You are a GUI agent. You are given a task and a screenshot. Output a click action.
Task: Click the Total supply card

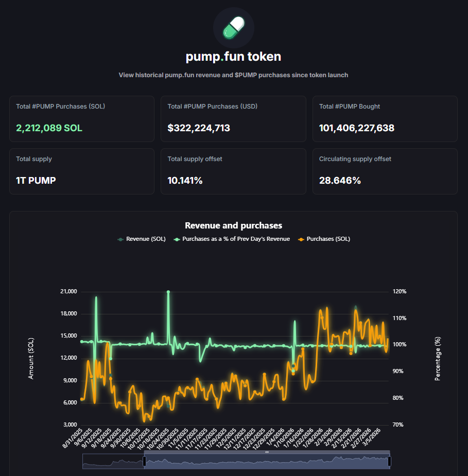[82, 171]
